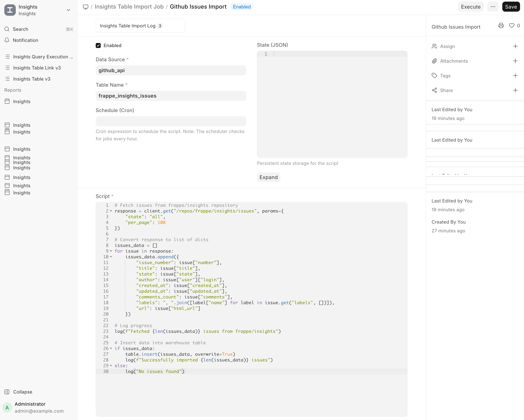The width and height of the screenshot is (524, 420).
Task: Click the heart like icon
Action: (x=512, y=25)
